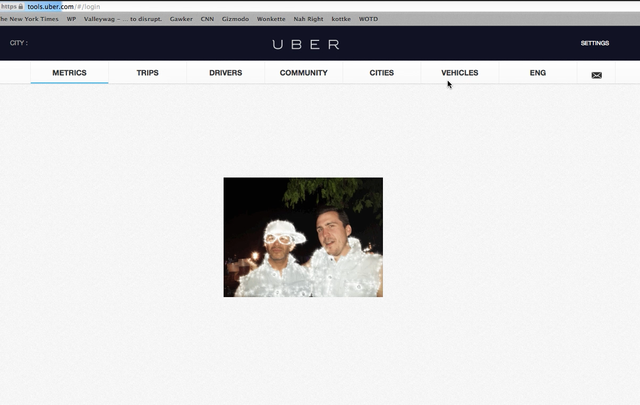Switch to the VEHICLES tab
Screen dimensions: 640x405
460,73
